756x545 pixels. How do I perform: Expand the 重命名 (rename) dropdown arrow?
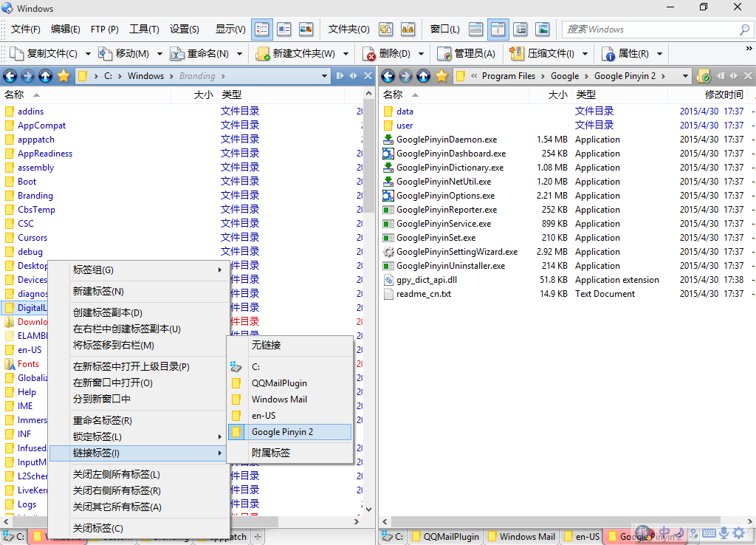coord(235,52)
